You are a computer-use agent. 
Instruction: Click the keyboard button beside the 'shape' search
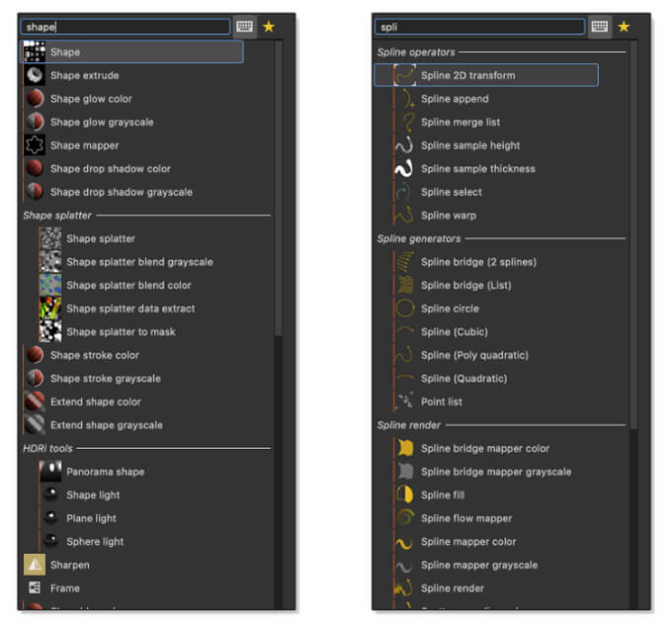[x=245, y=27]
